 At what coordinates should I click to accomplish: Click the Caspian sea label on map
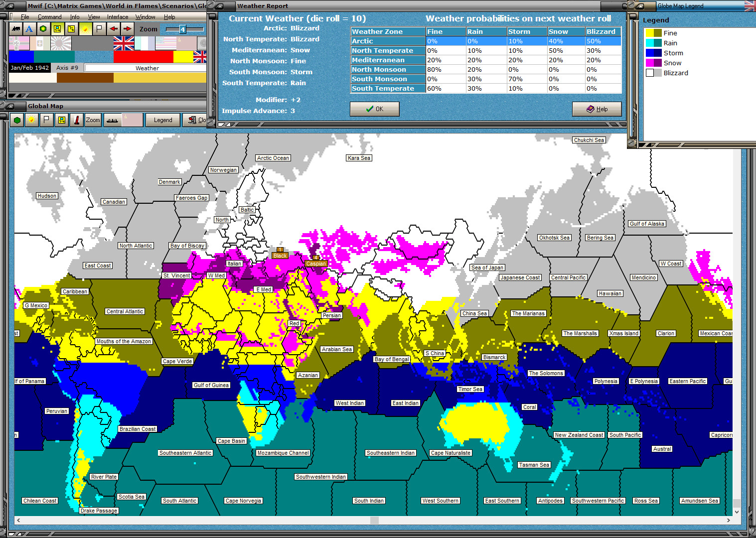click(x=316, y=264)
